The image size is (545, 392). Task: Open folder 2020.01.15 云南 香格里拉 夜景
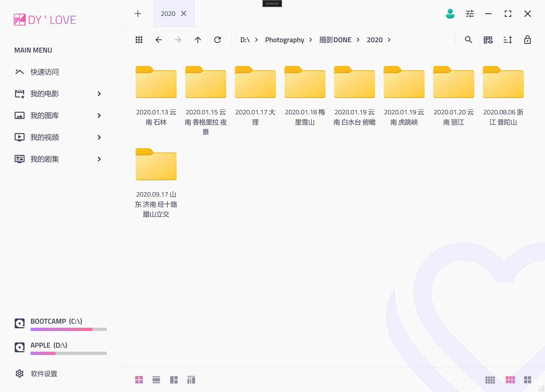point(206,101)
